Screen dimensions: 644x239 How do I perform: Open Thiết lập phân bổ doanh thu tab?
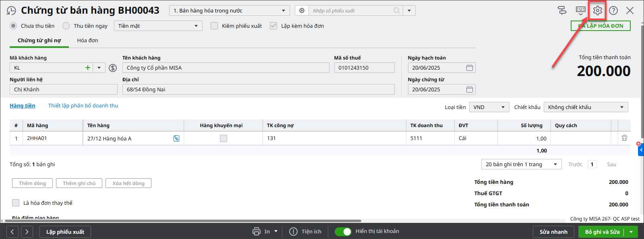(83, 105)
